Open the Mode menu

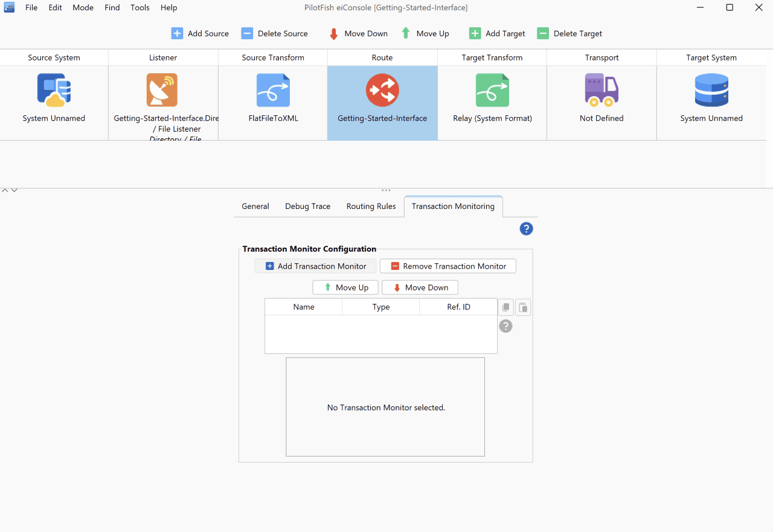[83, 8]
